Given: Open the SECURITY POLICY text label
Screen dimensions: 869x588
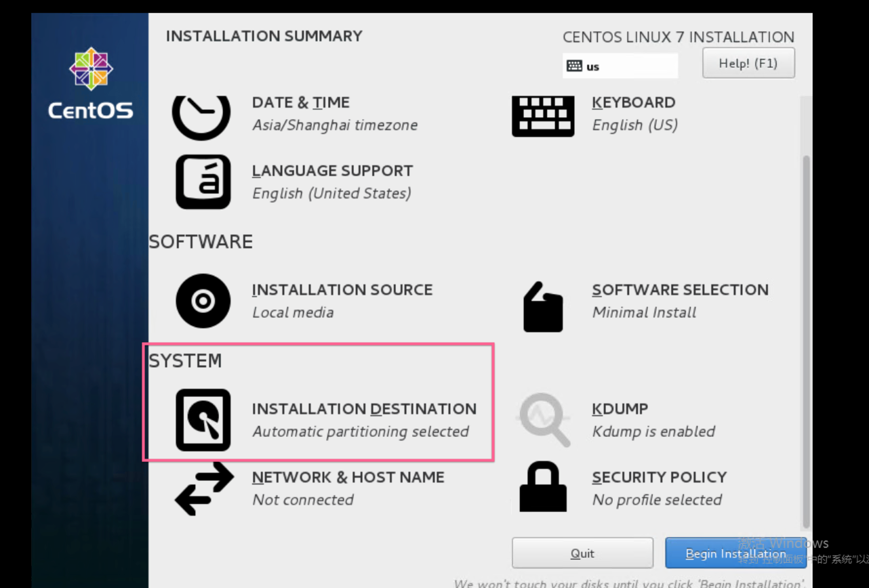Looking at the screenshot, I should (659, 478).
